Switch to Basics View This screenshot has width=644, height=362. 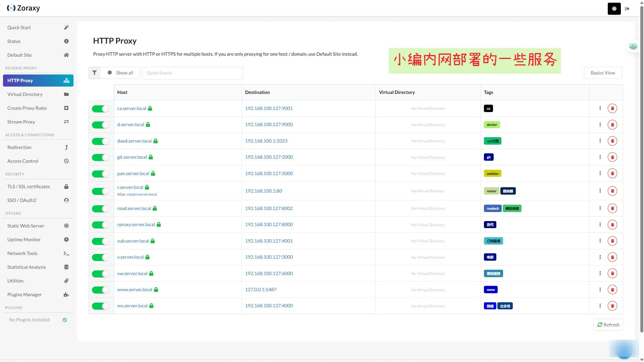pyautogui.click(x=603, y=73)
